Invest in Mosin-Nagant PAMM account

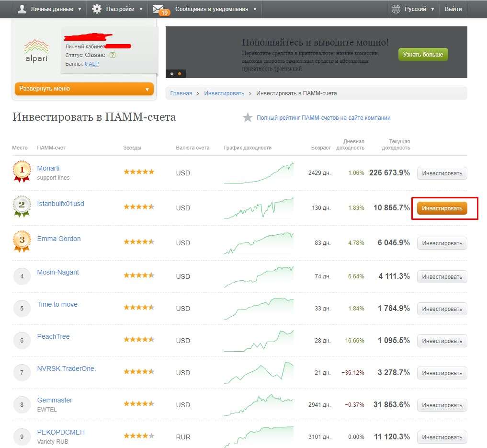click(x=442, y=277)
